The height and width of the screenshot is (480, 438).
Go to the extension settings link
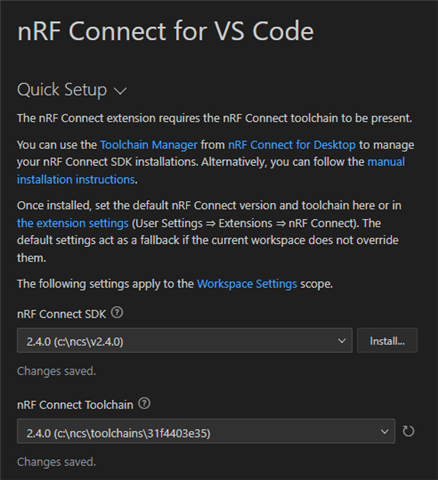(73, 223)
